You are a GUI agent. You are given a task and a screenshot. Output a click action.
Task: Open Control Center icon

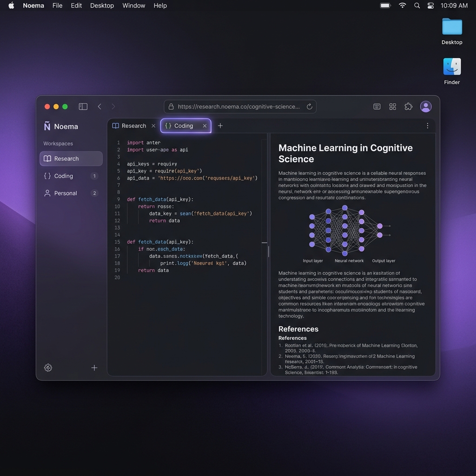coord(430,6)
